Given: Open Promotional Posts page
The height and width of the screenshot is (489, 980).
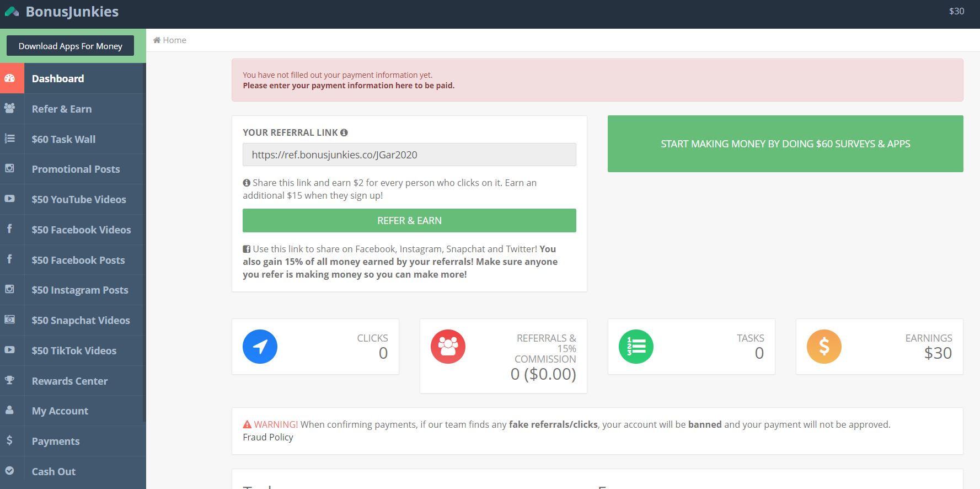Looking at the screenshot, I should tap(73, 169).
